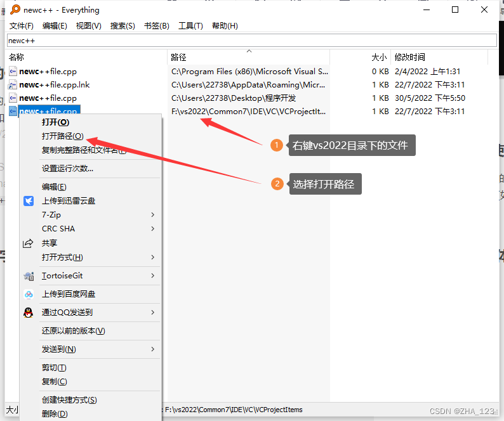The width and height of the screenshot is (504, 421).
Task: Expand the TortoiseGit submenu arrow
Action: pos(153,276)
